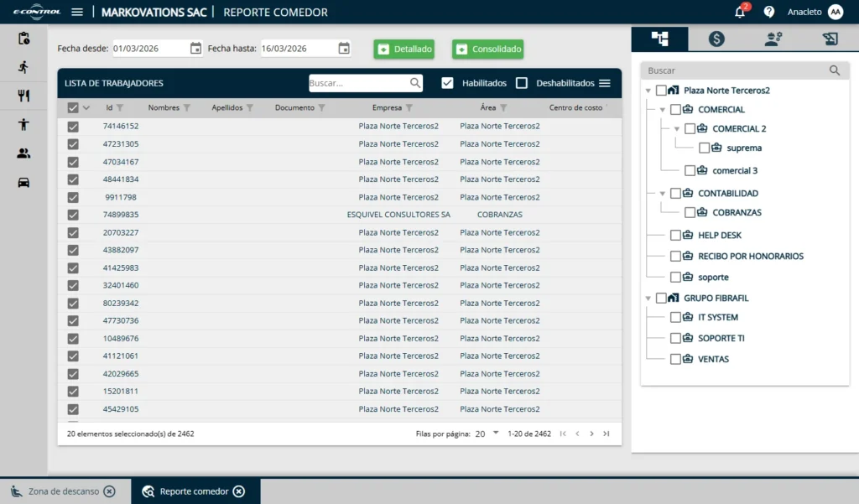
Task: Open the notifications bell
Action: [740, 12]
